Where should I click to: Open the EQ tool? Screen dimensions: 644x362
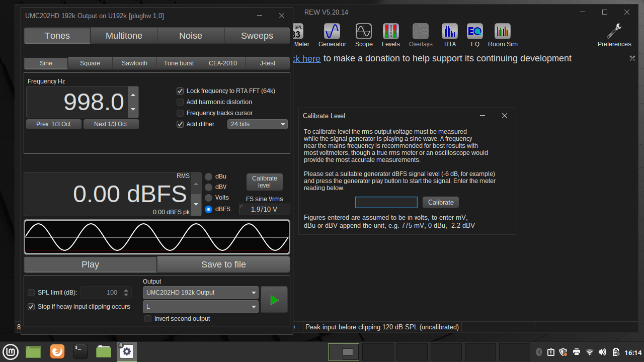(475, 35)
